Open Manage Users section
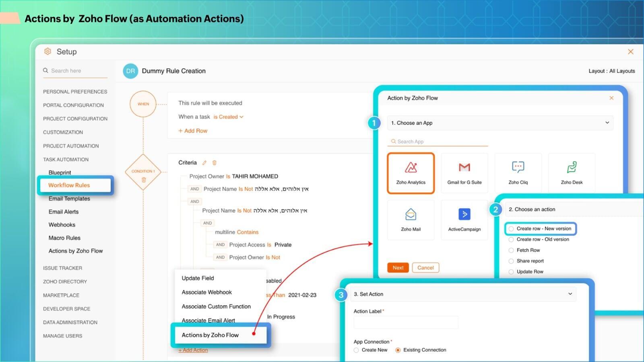Image resolution: width=644 pixels, height=362 pixels. point(62,336)
